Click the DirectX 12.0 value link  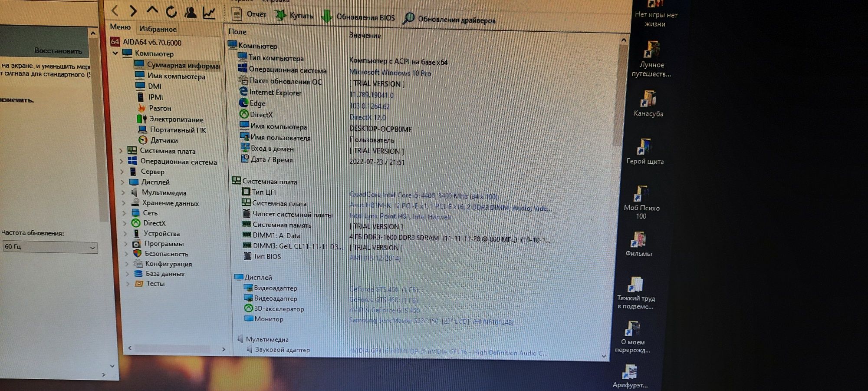(x=368, y=117)
